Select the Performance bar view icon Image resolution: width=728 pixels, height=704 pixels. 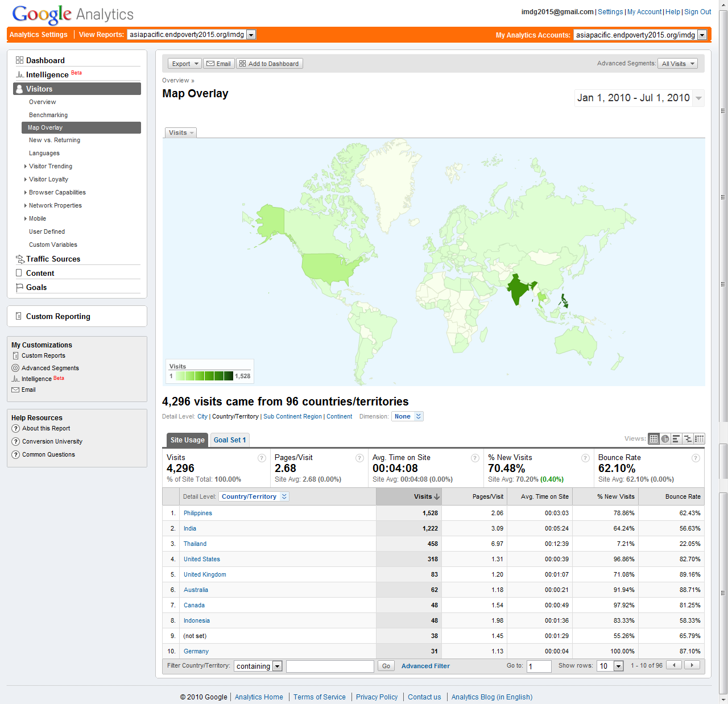pyautogui.click(x=676, y=438)
